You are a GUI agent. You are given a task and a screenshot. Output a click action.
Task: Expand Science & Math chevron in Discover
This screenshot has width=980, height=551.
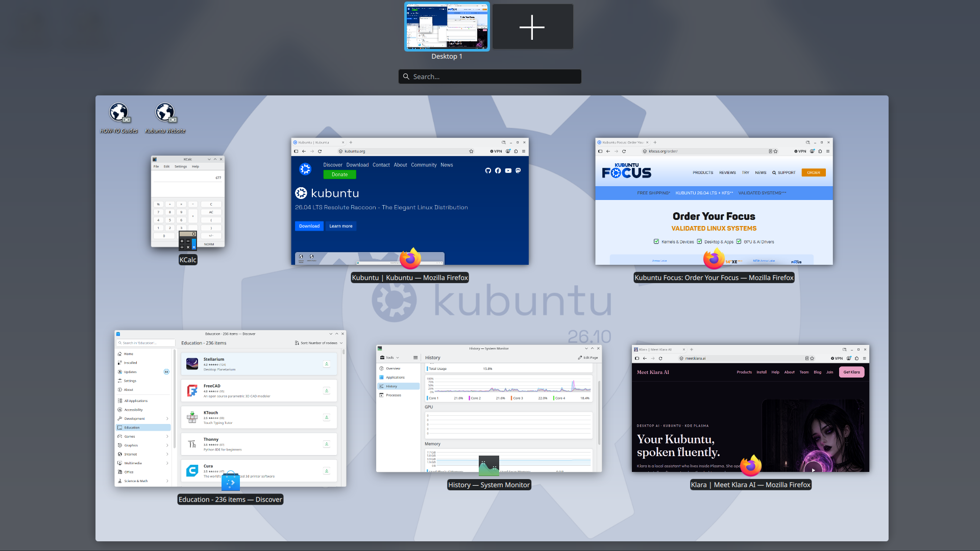click(x=167, y=481)
